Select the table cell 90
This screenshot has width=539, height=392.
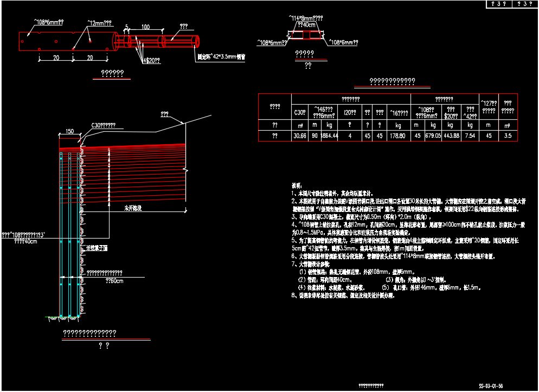tap(315, 136)
